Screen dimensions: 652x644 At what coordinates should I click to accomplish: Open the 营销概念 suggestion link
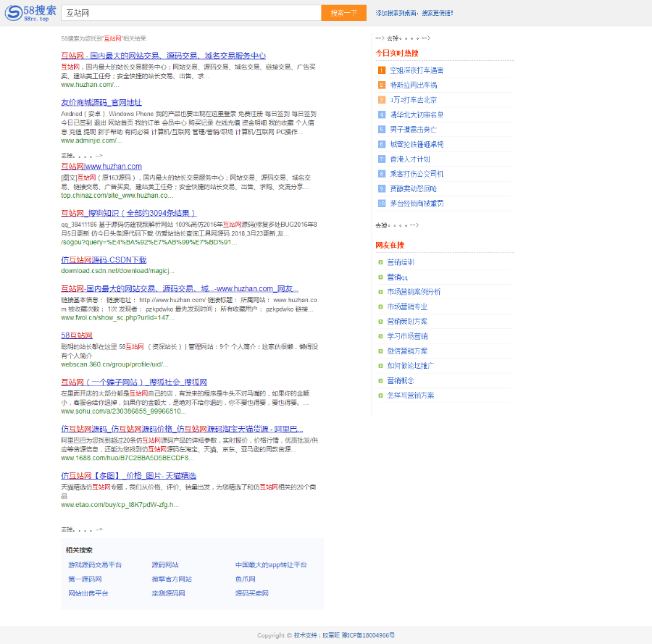[401, 381]
